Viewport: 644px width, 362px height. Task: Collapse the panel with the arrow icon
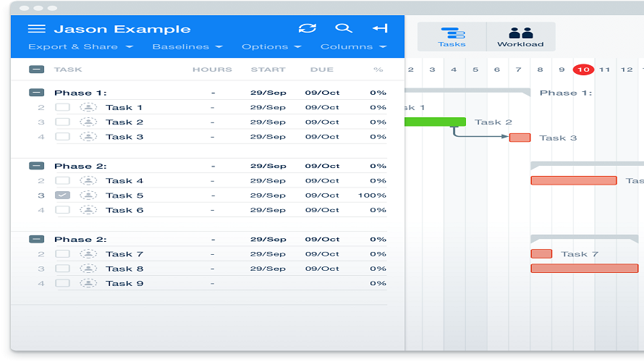click(380, 28)
